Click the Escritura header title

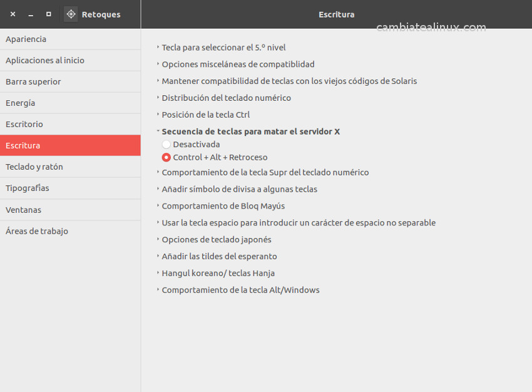point(336,14)
